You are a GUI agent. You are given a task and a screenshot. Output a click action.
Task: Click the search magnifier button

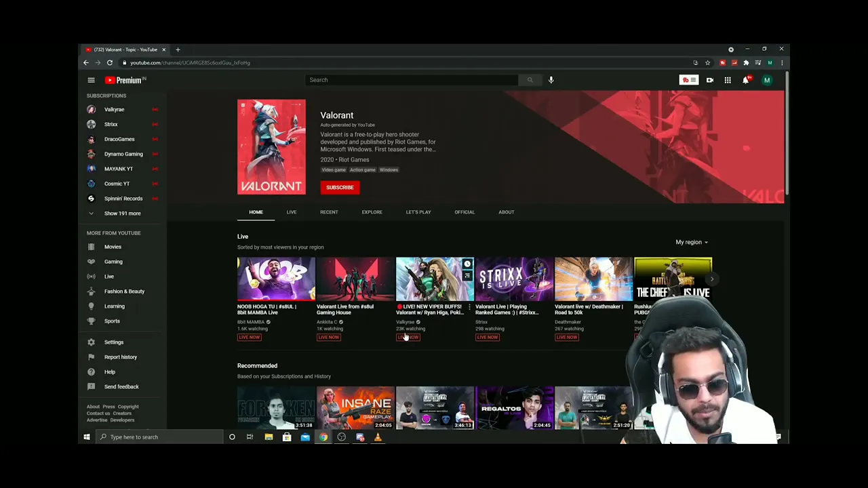coord(530,80)
